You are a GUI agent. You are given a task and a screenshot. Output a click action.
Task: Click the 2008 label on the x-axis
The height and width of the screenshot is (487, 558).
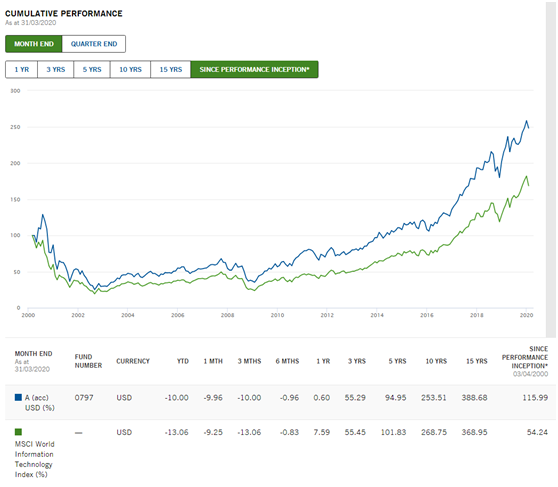227,315
